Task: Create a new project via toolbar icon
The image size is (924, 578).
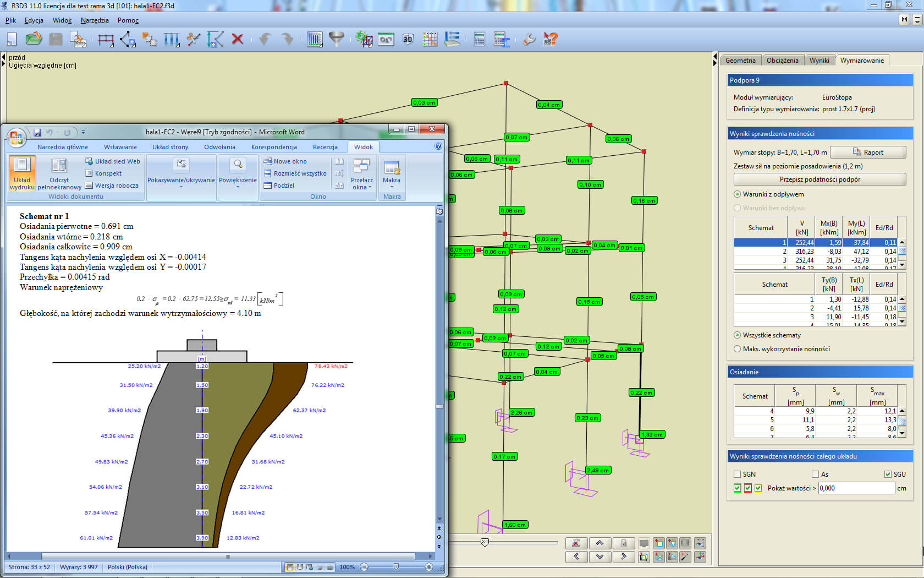Action: tap(12, 39)
